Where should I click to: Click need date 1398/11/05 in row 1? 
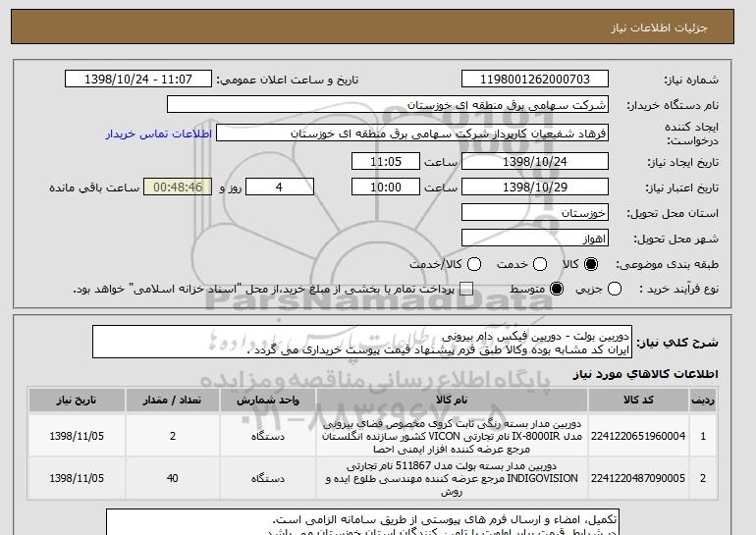coord(77,436)
